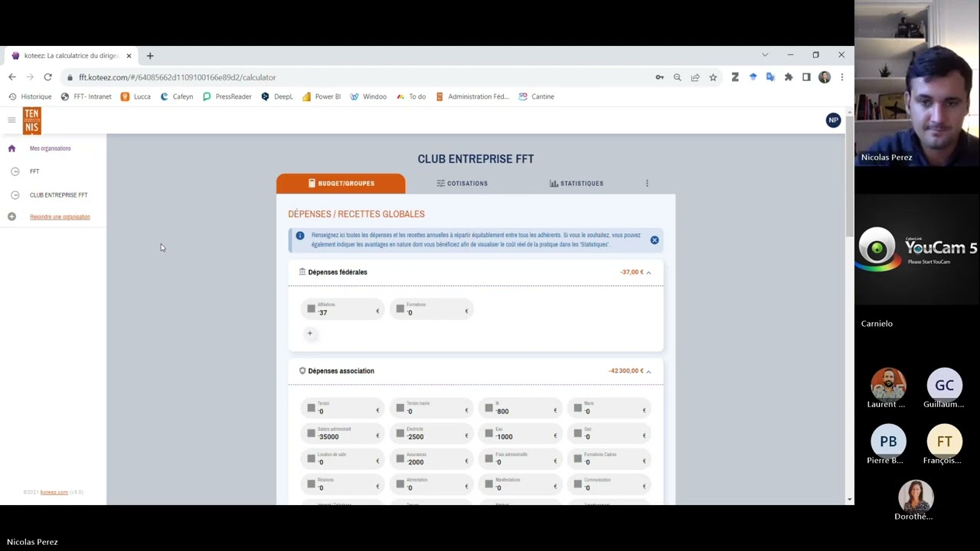
Task: Toggle the gray square in the Affiliations field
Action: click(x=311, y=308)
